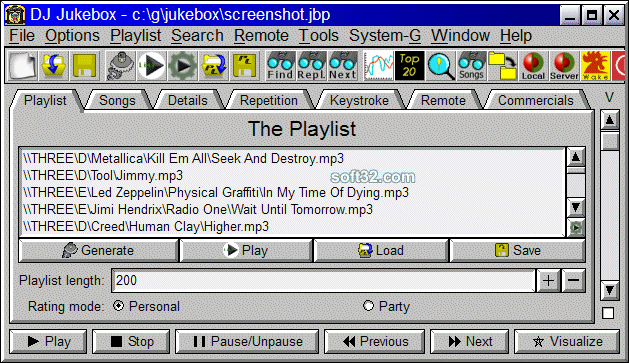Click the Previous button
Image resolution: width=629 pixels, height=363 pixels.
[375, 342]
